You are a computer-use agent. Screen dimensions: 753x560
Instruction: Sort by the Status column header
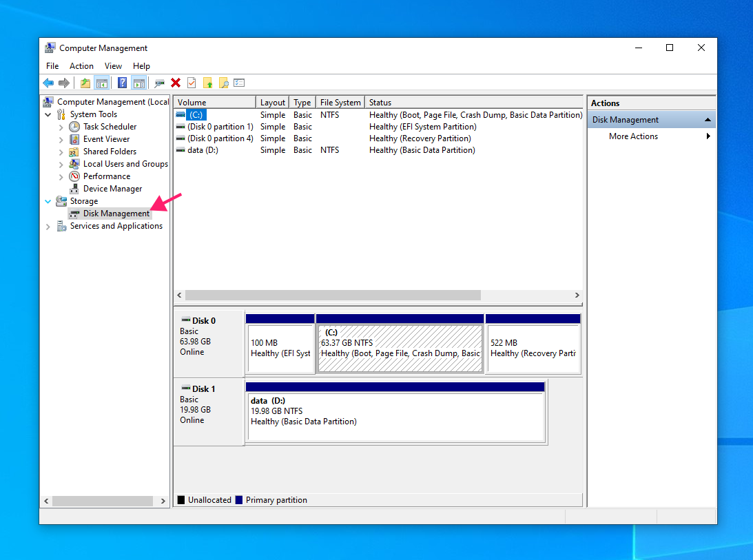pos(474,103)
